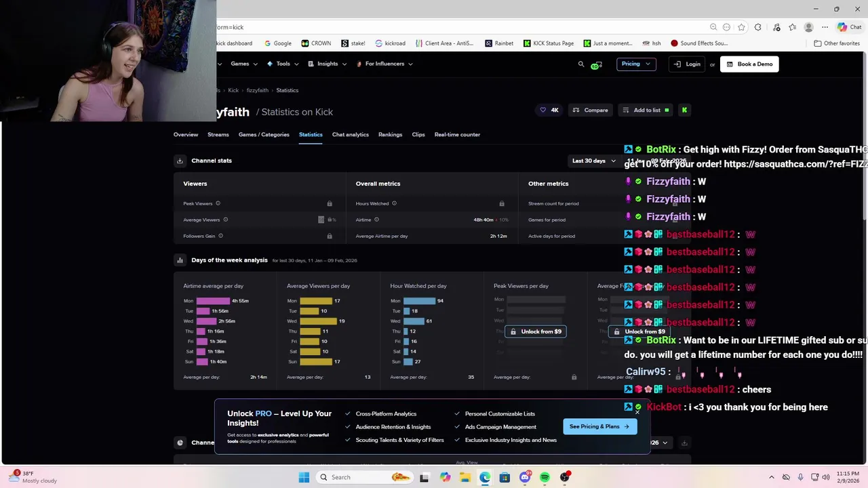Image resolution: width=868 pixels, height=488 pixels.
Task: Click the lock icon in Hours Watched row
Action: pos(502,203)
